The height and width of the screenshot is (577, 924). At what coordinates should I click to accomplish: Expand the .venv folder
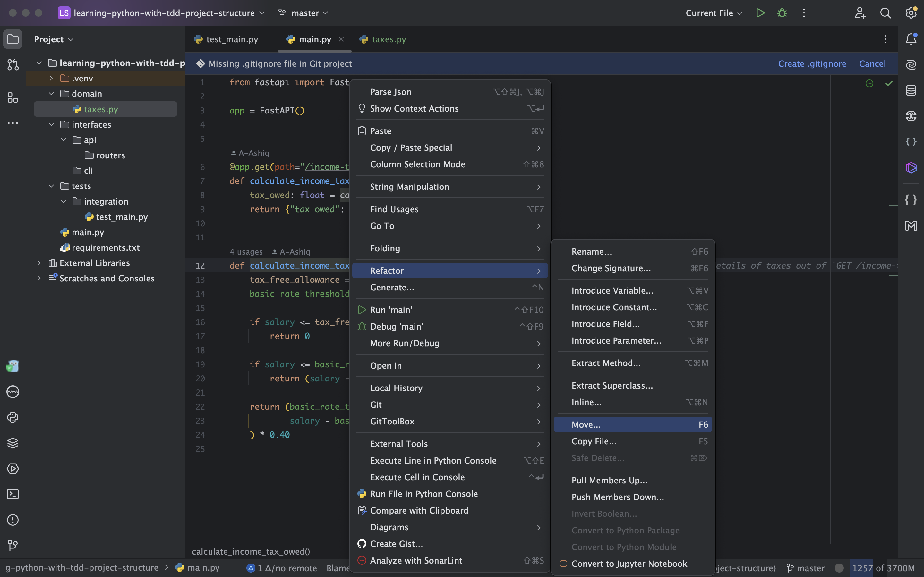point(51,78)
